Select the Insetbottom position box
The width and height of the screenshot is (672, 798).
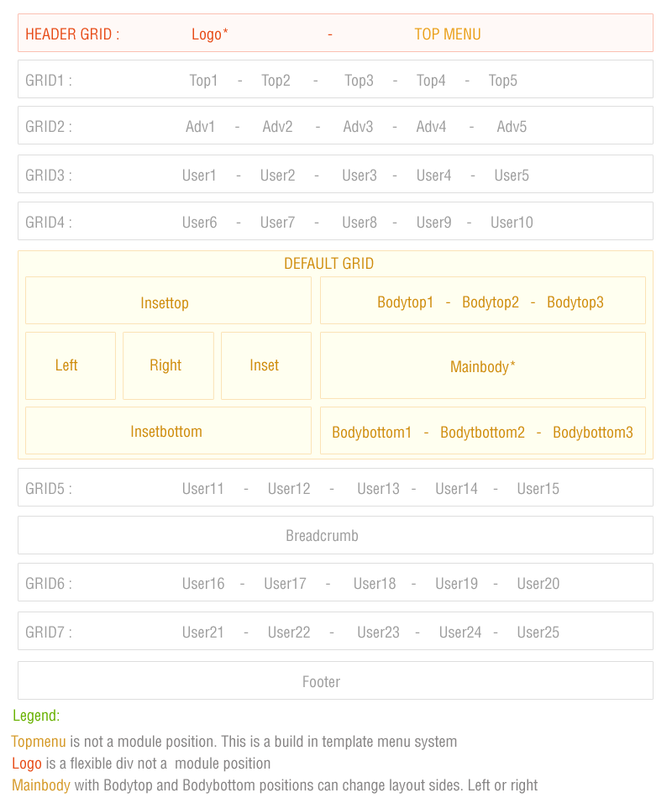tap(168, 432)
